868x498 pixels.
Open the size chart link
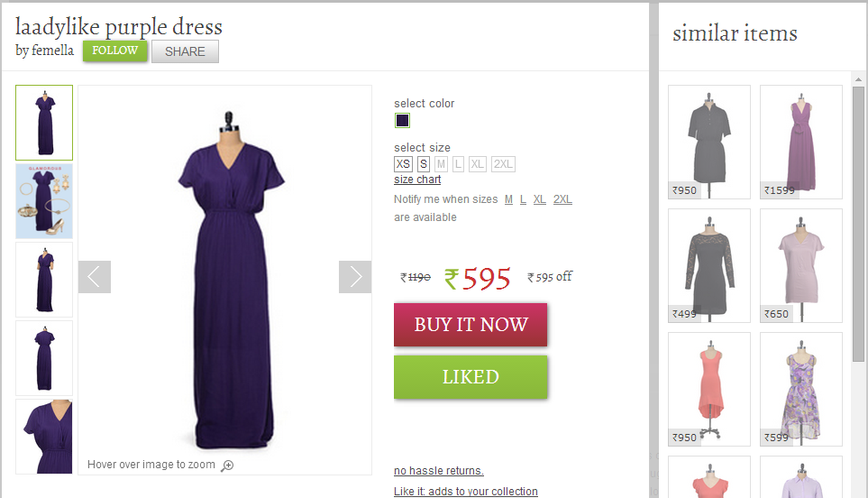pos(417,180)
